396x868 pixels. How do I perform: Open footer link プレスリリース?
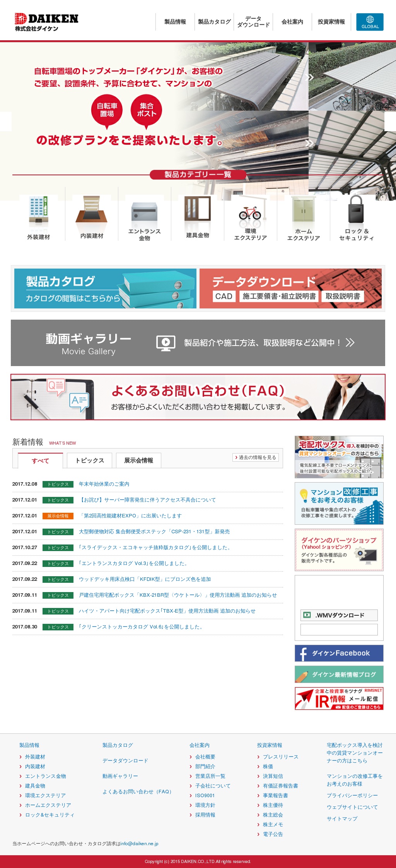281,757
